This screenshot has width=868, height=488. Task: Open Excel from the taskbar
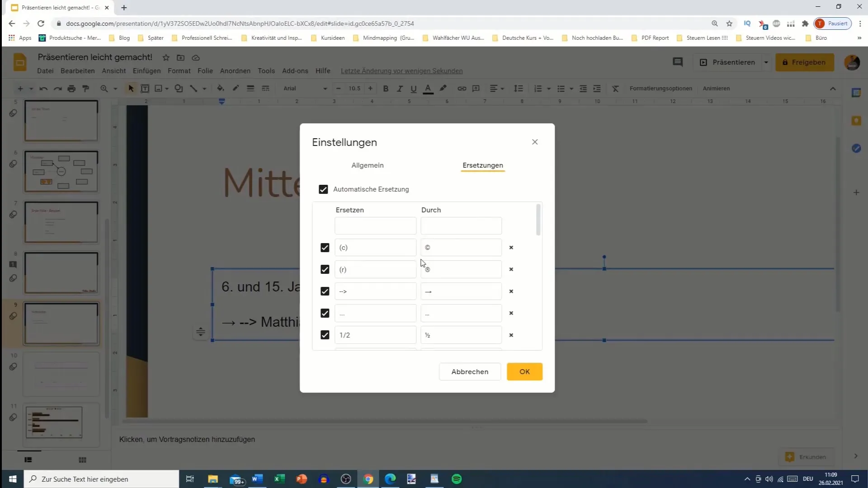[279, 479]
